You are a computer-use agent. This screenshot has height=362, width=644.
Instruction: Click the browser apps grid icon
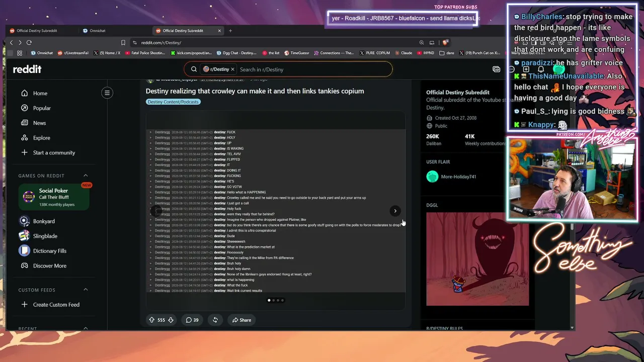pyautogui.click(x=20, y=53)
